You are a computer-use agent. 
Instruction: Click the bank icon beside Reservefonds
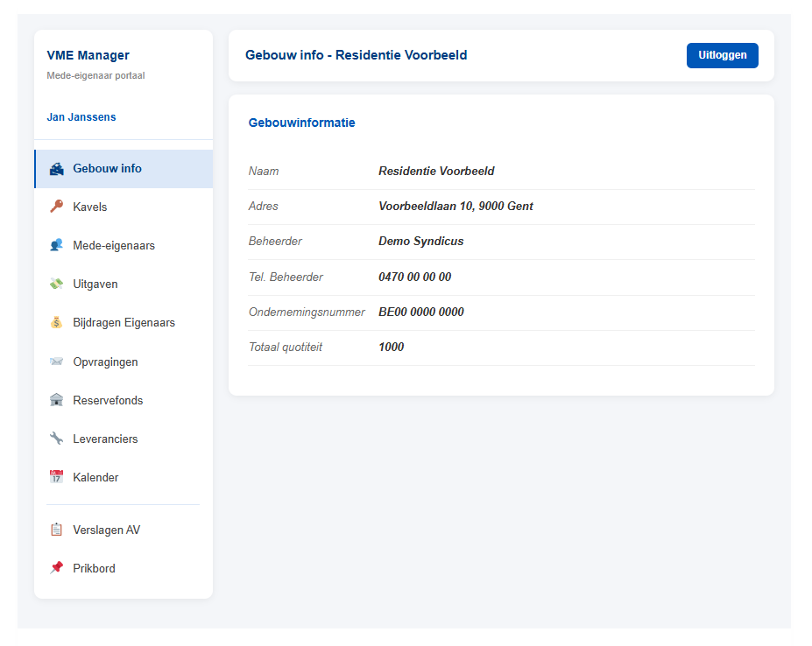tap(56, 400)
